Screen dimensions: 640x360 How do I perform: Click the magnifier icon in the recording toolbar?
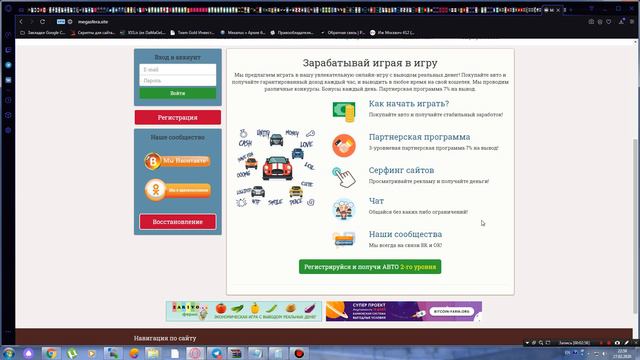[541, 343]
